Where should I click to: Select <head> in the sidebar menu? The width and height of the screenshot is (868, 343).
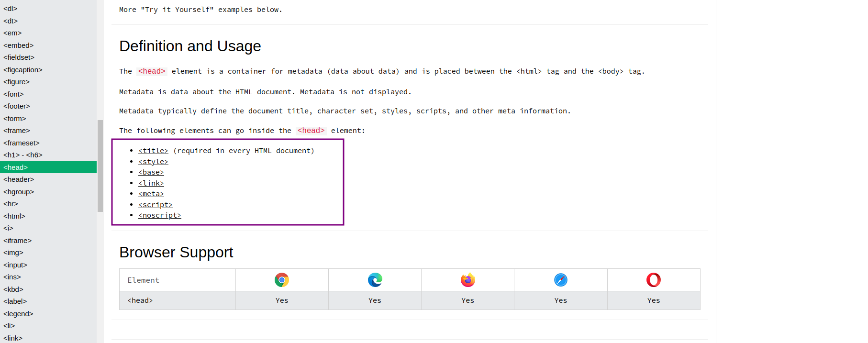pos(16,167)
